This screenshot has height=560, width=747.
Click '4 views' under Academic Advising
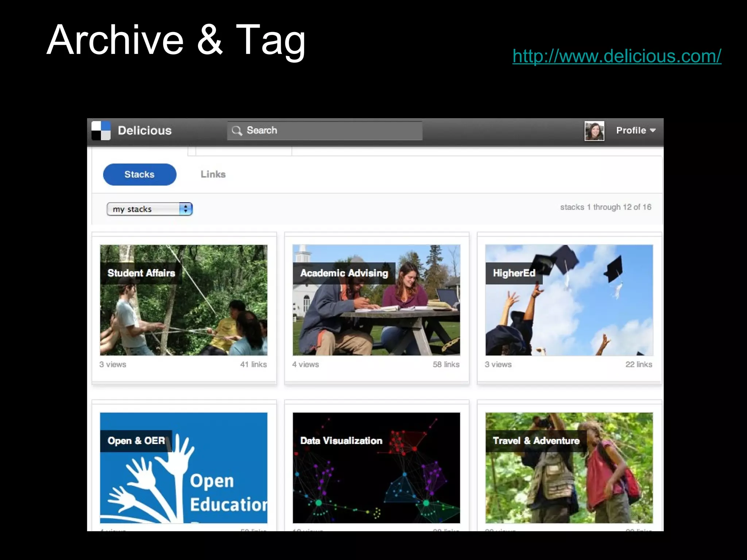(305, 364)
